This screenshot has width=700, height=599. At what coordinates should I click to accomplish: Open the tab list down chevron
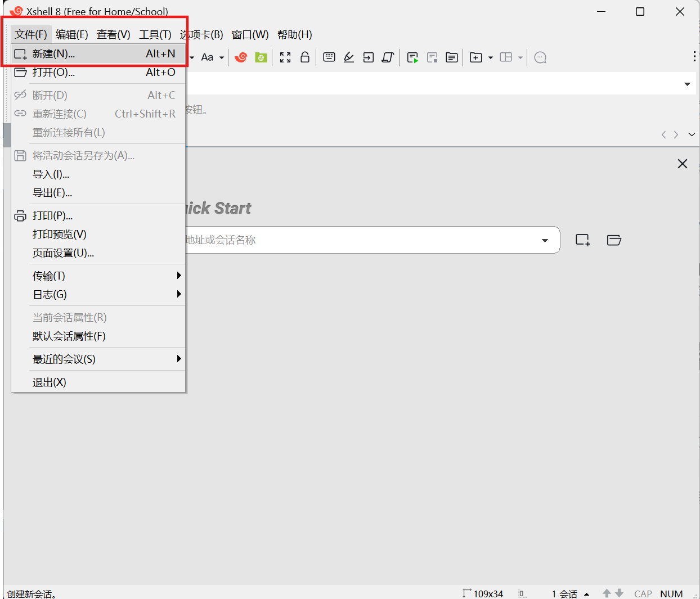click(692, 134)
